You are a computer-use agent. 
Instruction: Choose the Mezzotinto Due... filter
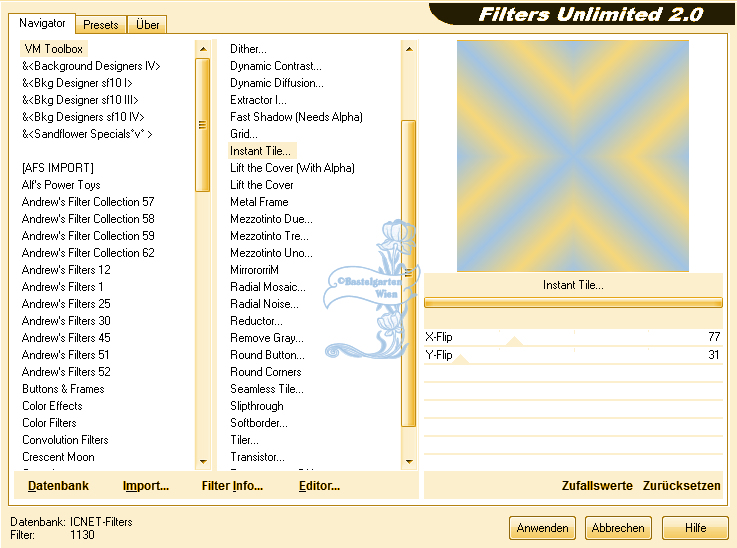click(271, 219)
